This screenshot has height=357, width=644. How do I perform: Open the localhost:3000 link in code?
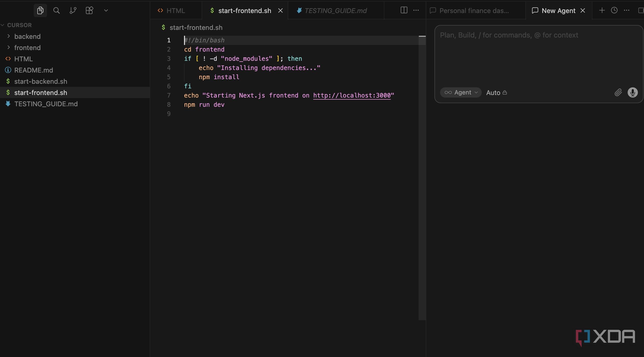coord(352,95)
